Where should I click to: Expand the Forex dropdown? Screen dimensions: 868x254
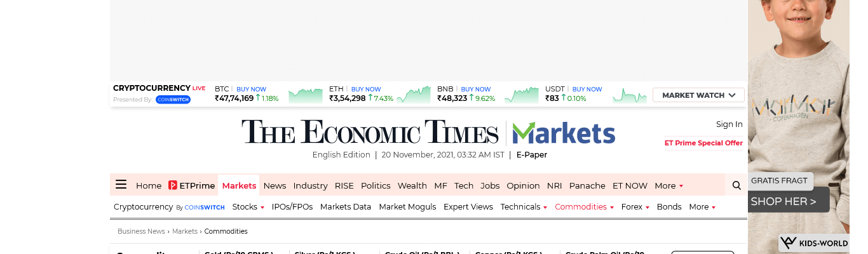(x=647, y=208)
